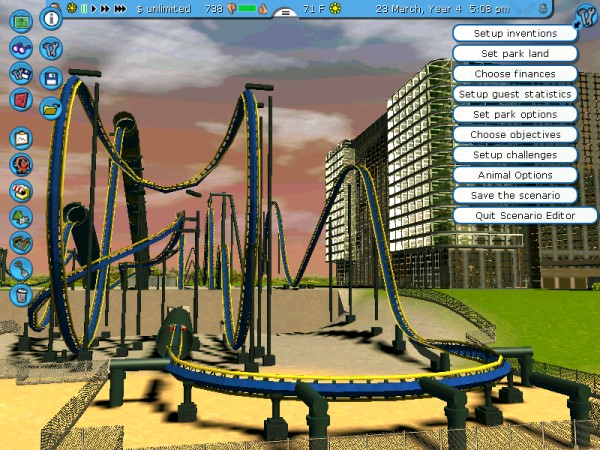The image size is (600, 450).
Task: Click the time '5:08 pm'
Action: pos(490,8)
